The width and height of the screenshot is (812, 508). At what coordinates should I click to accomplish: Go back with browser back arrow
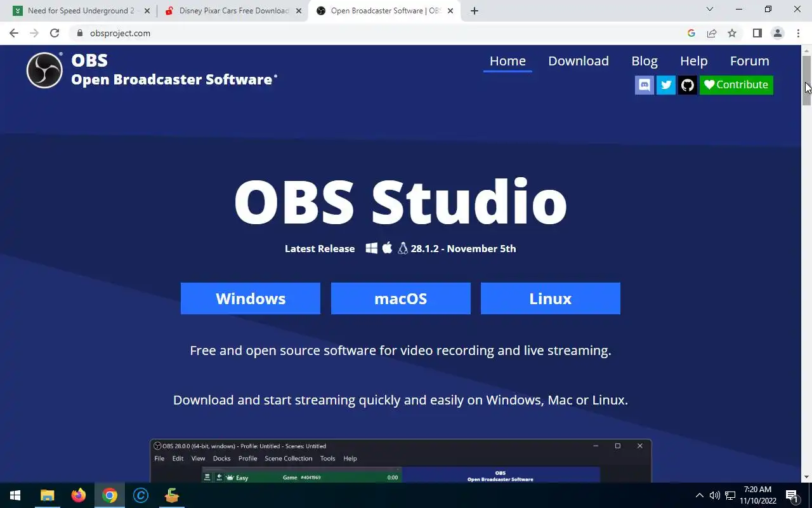point(14,33)
